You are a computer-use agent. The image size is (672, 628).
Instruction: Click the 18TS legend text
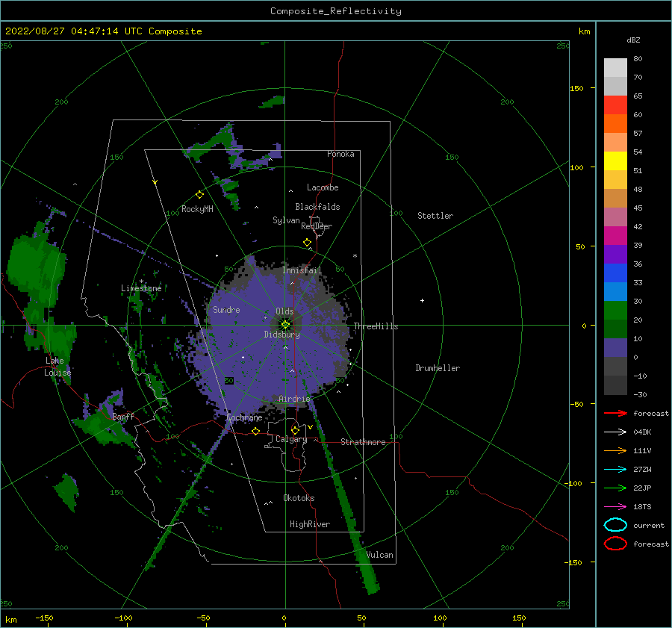pyautogui.click(x=642, y=507)
